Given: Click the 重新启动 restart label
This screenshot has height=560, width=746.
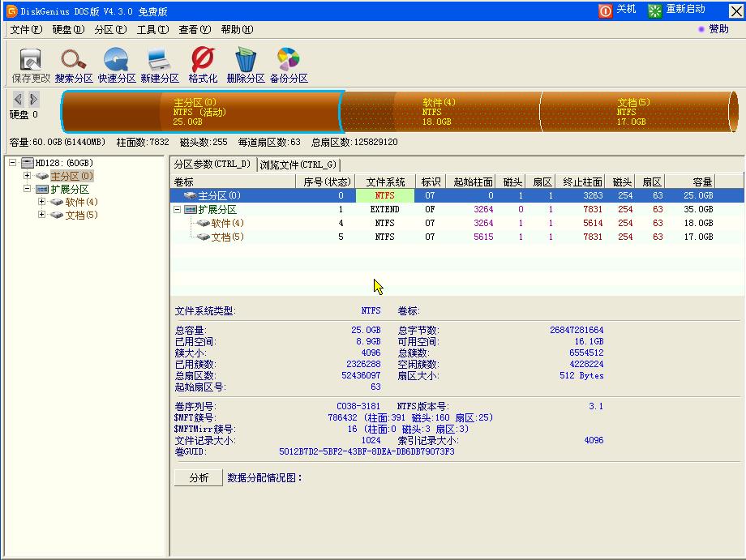Looking at the screenshot, I should point(685,10).
